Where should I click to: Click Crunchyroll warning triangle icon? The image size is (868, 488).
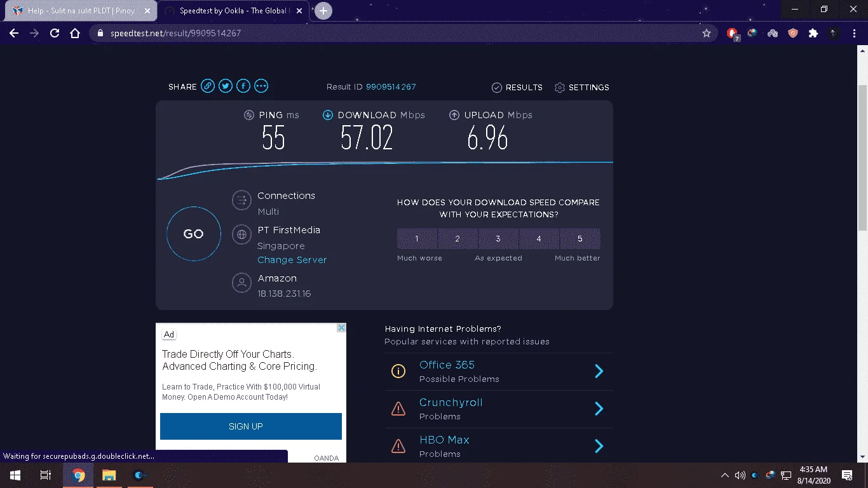tap(398, 409)
